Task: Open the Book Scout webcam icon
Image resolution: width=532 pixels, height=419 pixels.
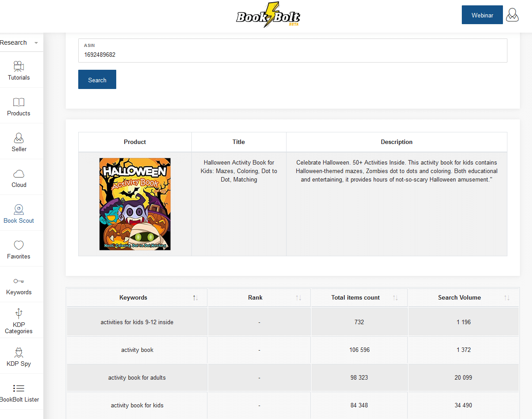Action: point(19,209)
